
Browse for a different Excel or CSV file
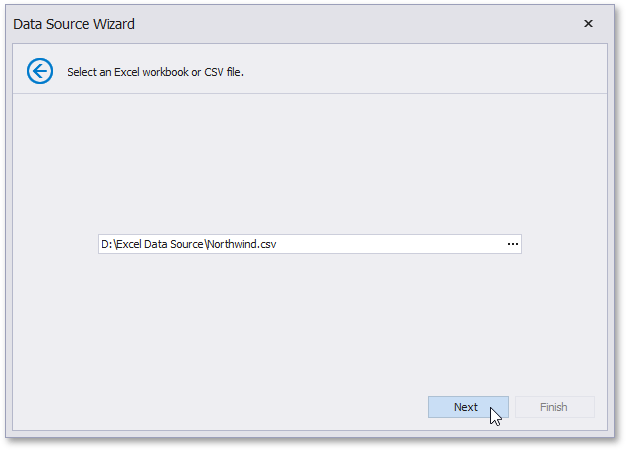click(512, 244)
